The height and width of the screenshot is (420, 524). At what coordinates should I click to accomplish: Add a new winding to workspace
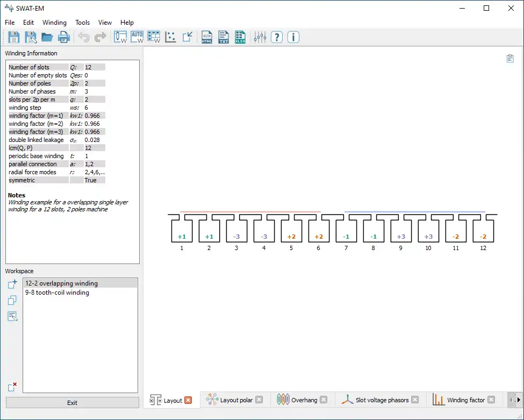click(x=12, y=284)
